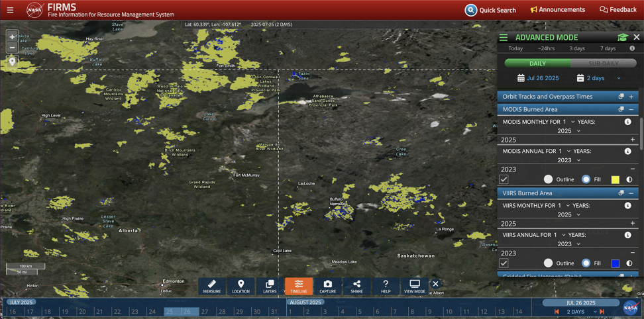Open VIIRS Monthly 2025 year dropdown
644x319 pixels.
[x=569, y=214]
